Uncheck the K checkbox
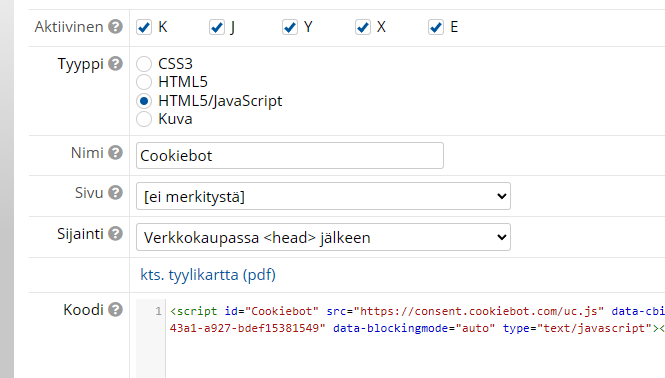 click(x=144, y=27)
